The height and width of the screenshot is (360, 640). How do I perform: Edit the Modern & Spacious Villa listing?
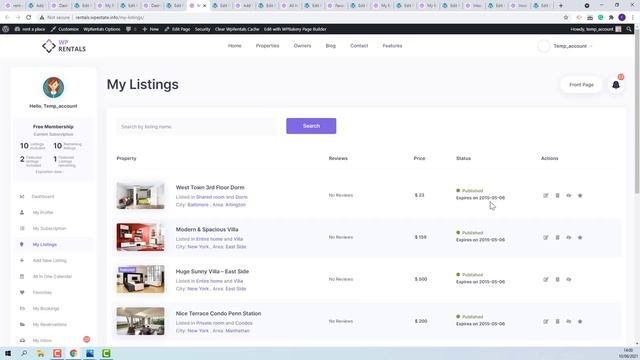[546, 238]
